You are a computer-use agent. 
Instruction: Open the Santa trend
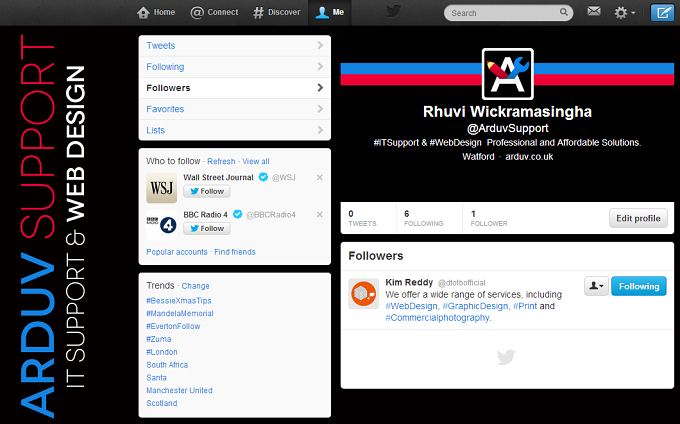pyautogui.click(x=157, y=378)
